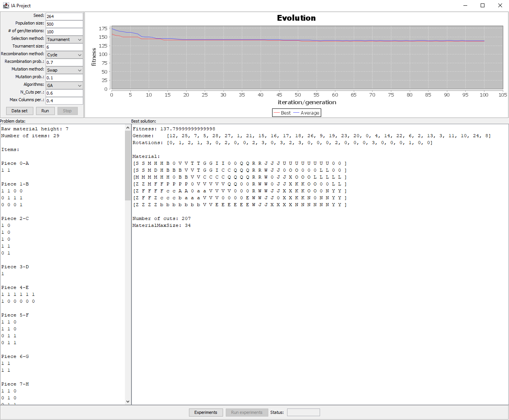Click the problem data scrollbar up arrow

point(128,128)
